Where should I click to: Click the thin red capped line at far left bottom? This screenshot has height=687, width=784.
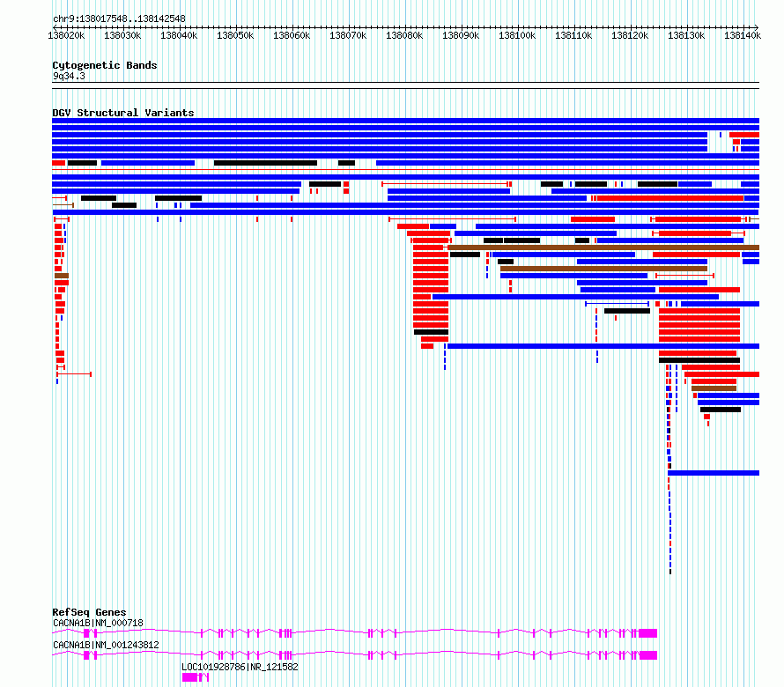(x=74, y=374)
